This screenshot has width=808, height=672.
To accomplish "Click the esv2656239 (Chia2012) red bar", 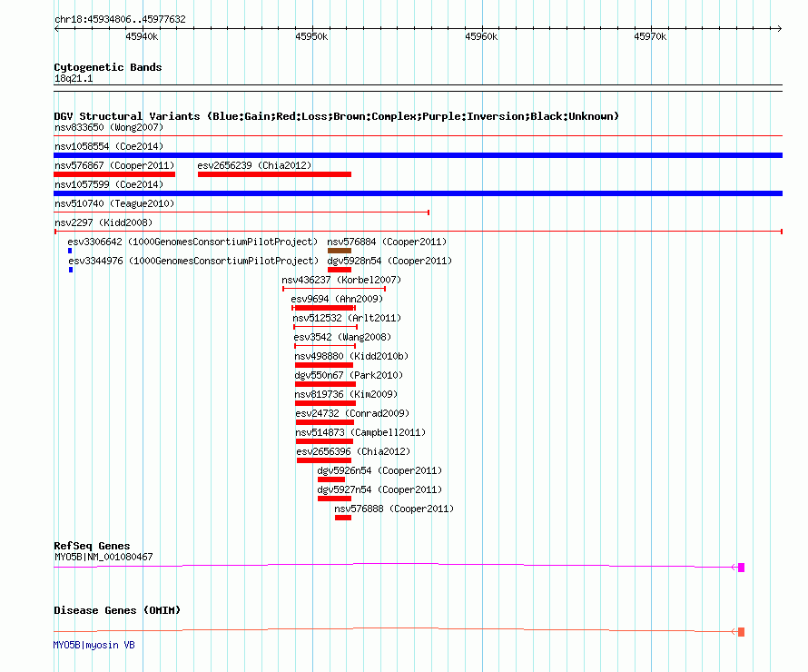I will (274, 174).
